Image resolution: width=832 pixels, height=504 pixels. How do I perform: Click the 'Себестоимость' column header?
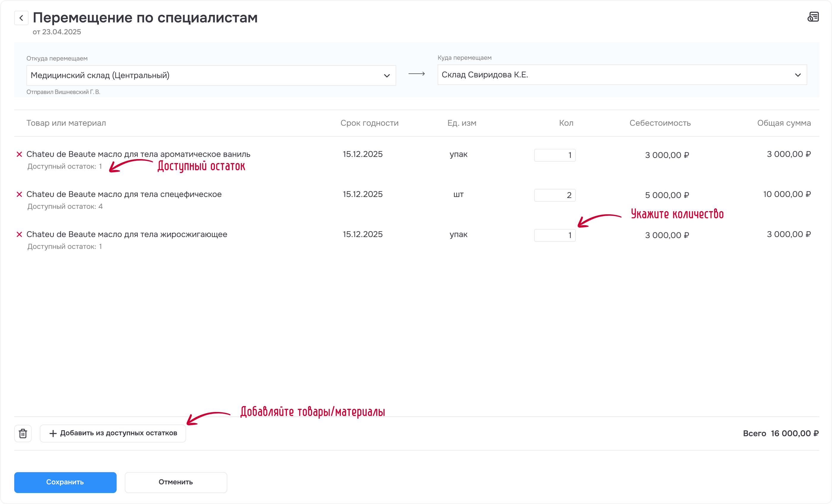pyautogui.click(x=660, y=123)
